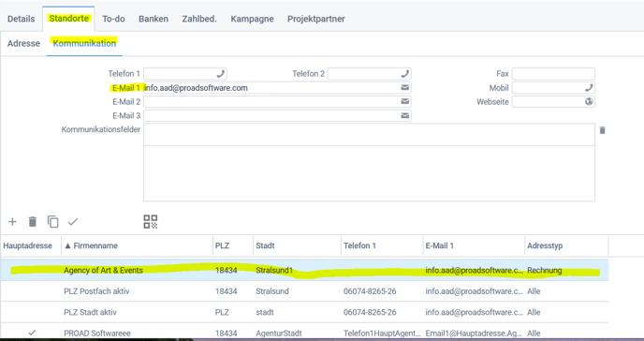This screenshot has width=644, height=341.
Task: Select the Agency of Art & Events row
Action: (x=304, y=271)
